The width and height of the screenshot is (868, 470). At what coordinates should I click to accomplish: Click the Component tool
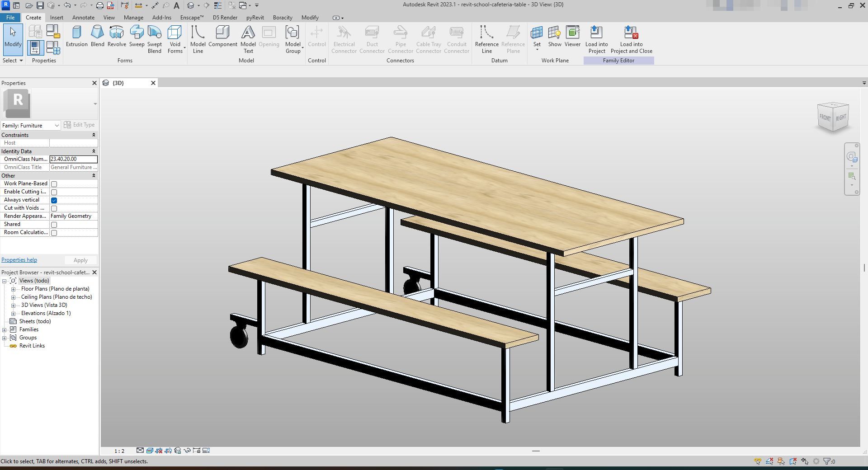click(222, 36)
